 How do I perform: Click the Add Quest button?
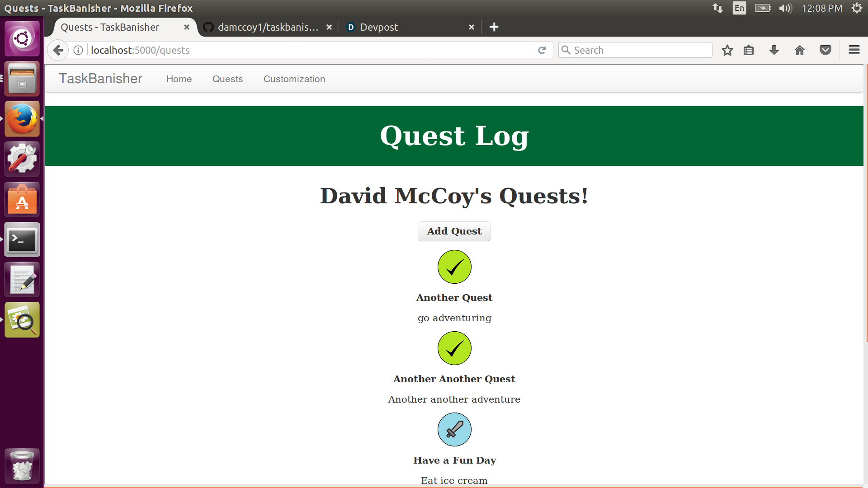(454, 231)
